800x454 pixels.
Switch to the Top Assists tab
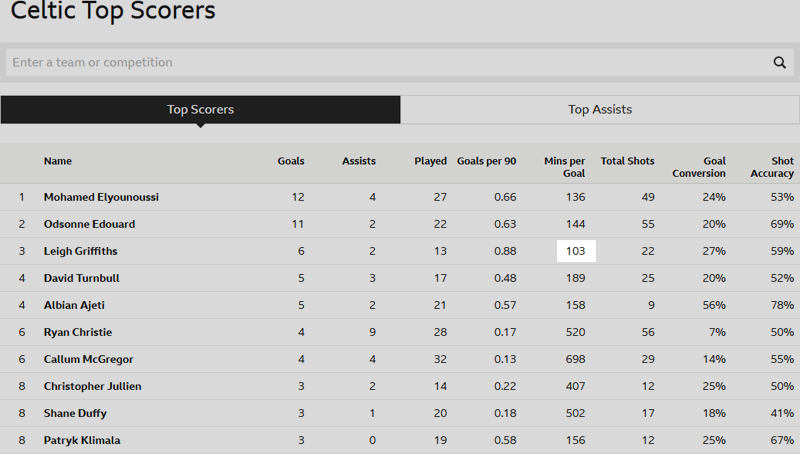coord(600,110)
